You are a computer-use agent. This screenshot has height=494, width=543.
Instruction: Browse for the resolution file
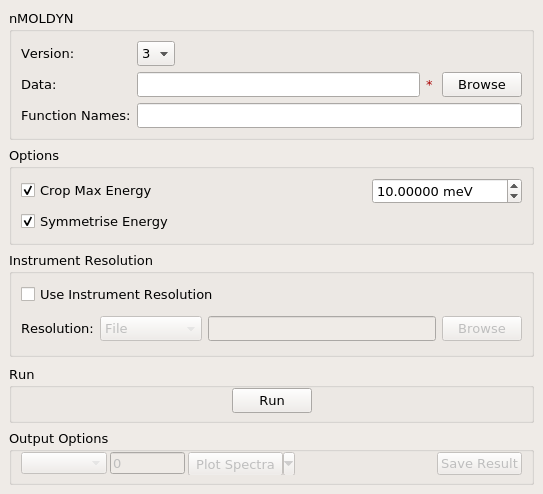tap(482, 329)
